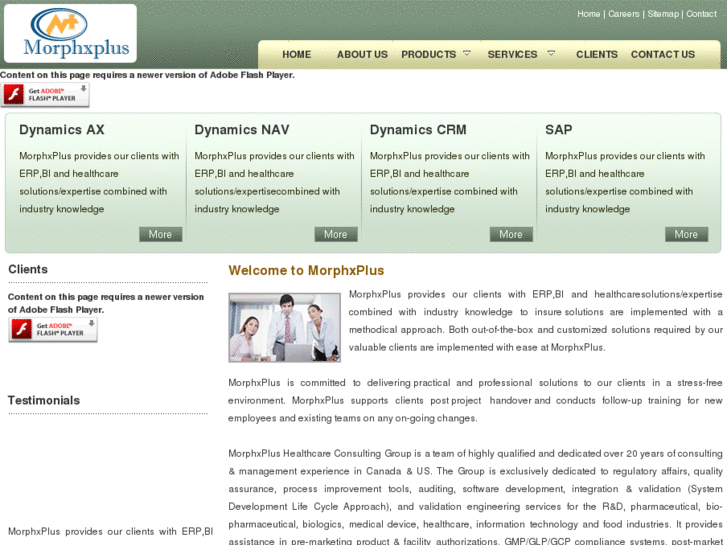This screenshot has height=545, width=727.
Task: Click the Get Adobe Flash Player badge under Clients
Action: click(x=53, y=330)
